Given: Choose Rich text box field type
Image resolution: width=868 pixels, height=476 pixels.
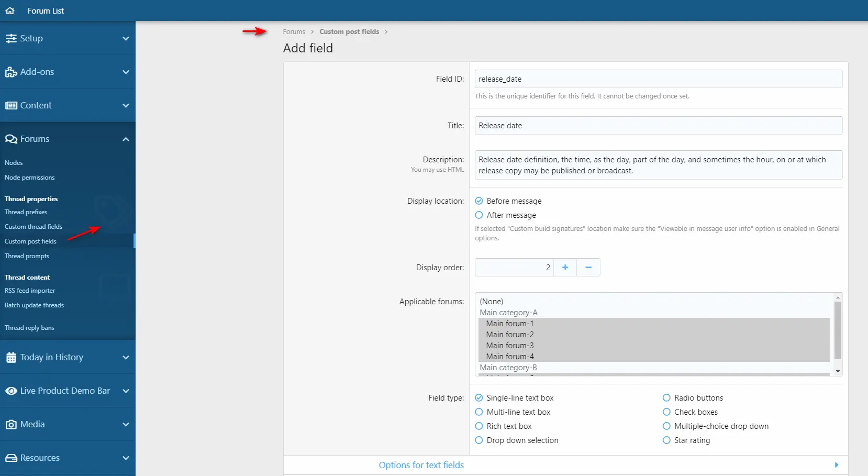Looking at the screenshot, I should (479, 426).
